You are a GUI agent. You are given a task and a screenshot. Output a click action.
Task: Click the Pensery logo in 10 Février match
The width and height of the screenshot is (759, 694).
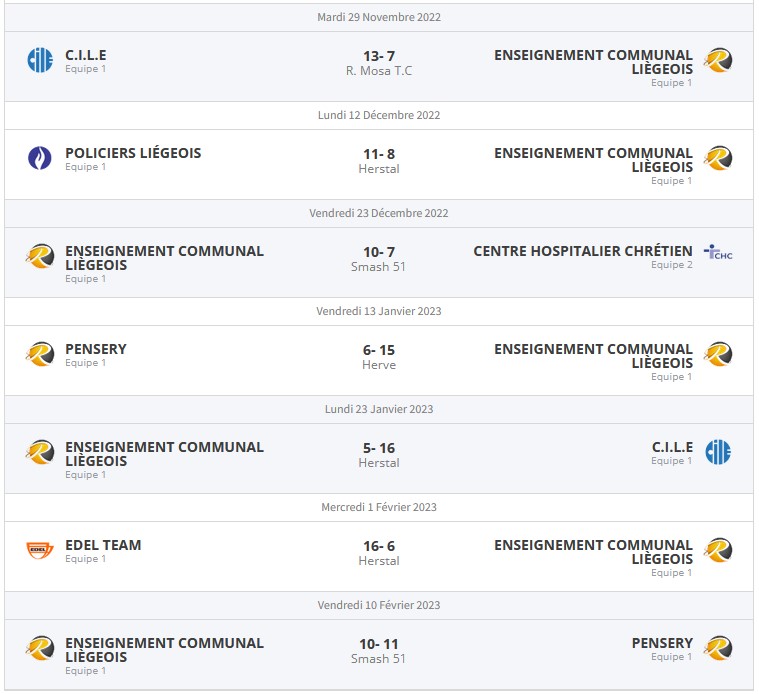point(718,649)
